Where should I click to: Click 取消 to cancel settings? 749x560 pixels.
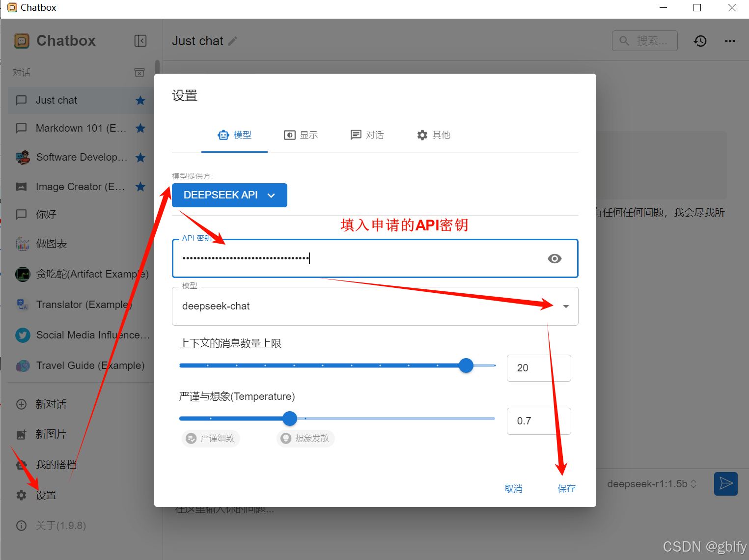(x=514, y=488)
